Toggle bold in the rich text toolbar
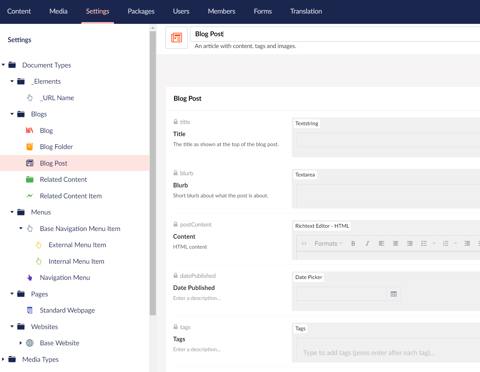The image size is (480, 372). 353,243
